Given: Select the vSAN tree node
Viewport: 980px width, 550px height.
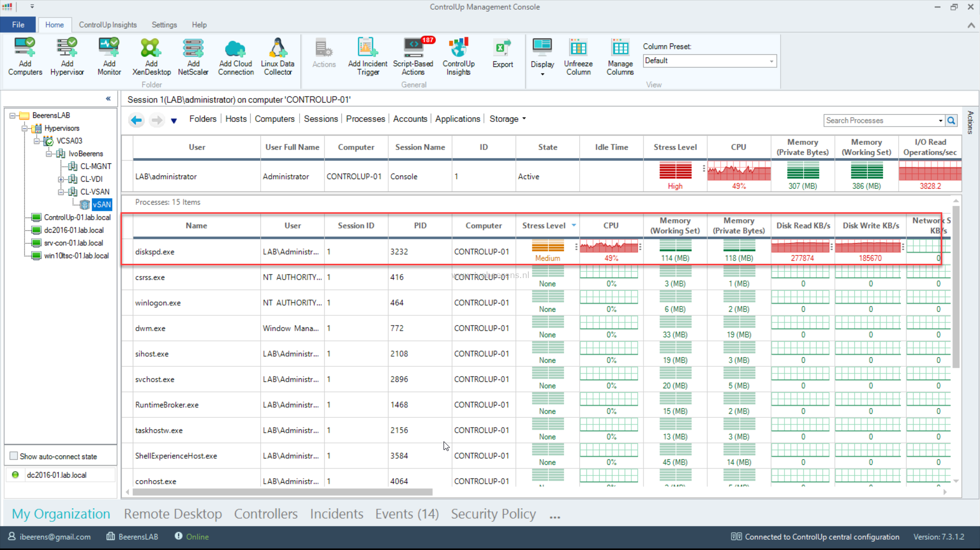Looking at the screenshot, I should click(x=102, y=205).
